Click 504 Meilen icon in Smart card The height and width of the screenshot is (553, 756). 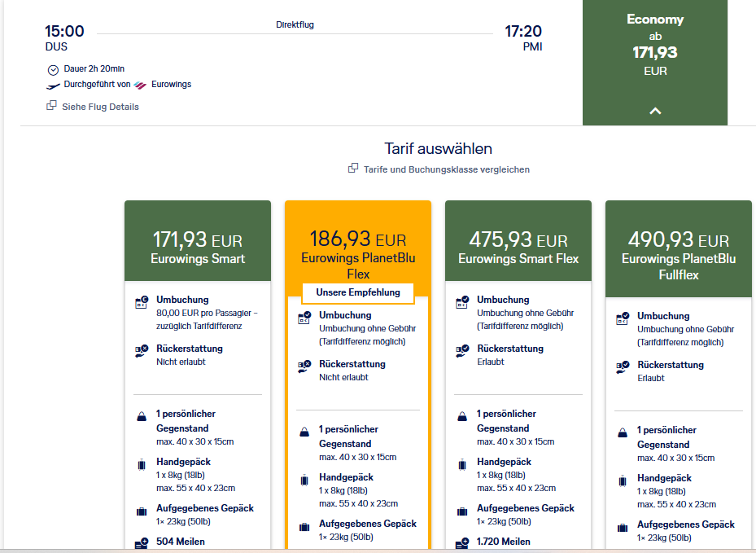point(142,543)
